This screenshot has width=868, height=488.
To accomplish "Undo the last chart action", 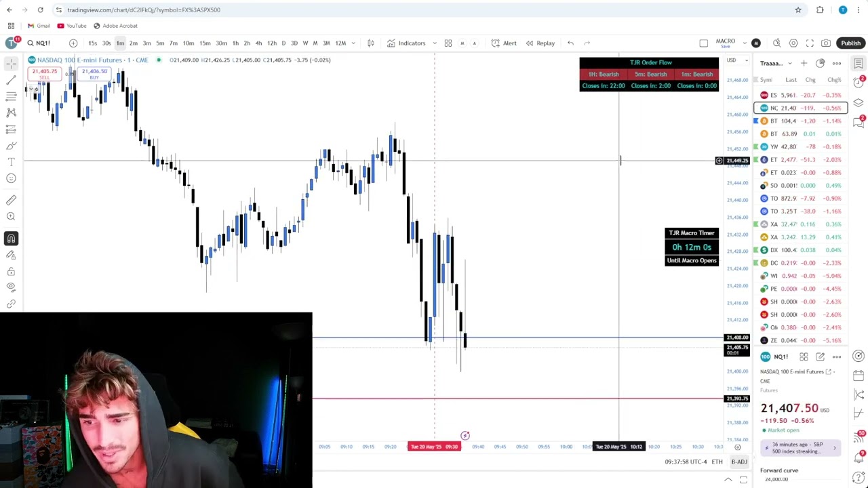I will pos(570,43).
